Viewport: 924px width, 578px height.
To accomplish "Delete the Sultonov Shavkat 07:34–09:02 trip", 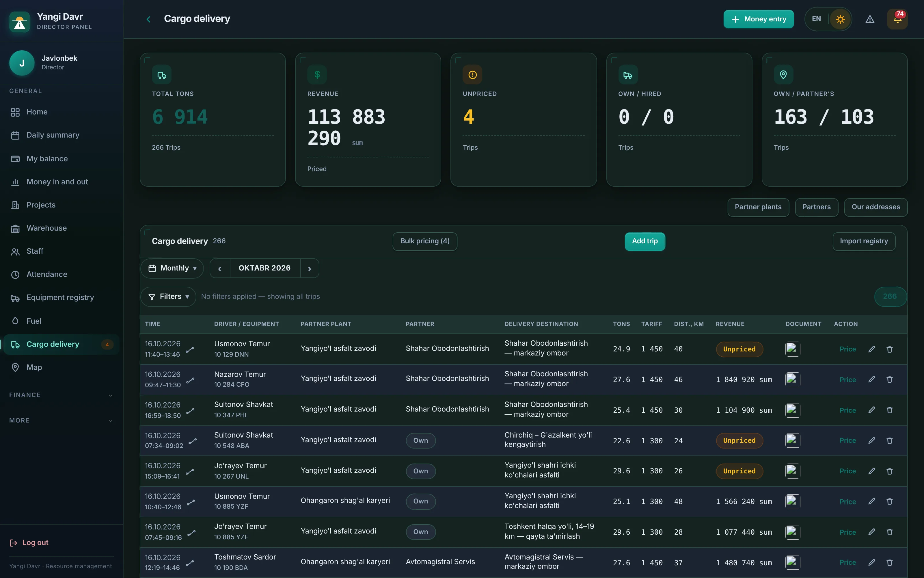I will pos(890,440).
